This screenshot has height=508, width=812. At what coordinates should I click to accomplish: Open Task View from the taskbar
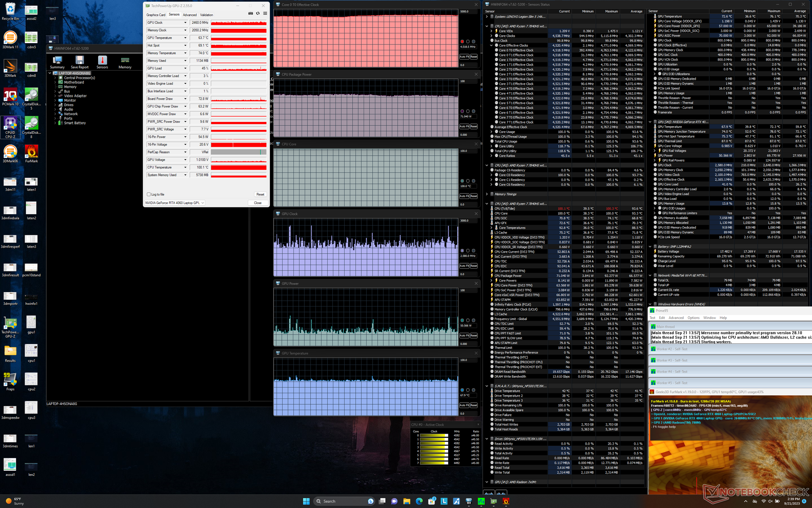coord(382,501)
